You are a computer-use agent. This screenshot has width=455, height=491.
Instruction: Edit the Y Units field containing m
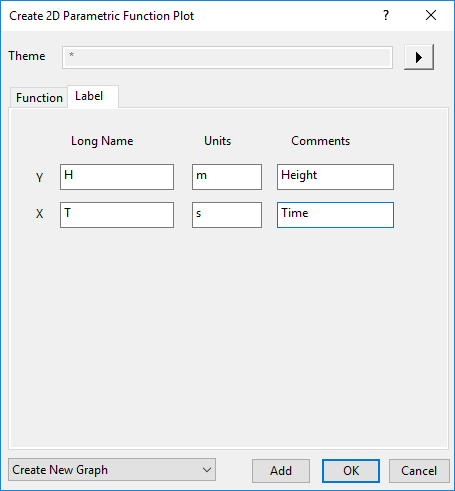227,177
